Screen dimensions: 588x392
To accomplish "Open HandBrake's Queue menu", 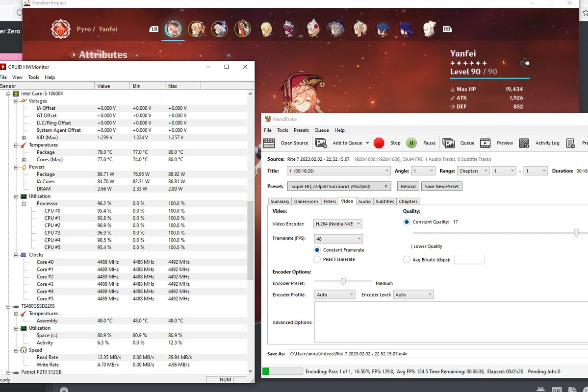I will click(321, 130).
